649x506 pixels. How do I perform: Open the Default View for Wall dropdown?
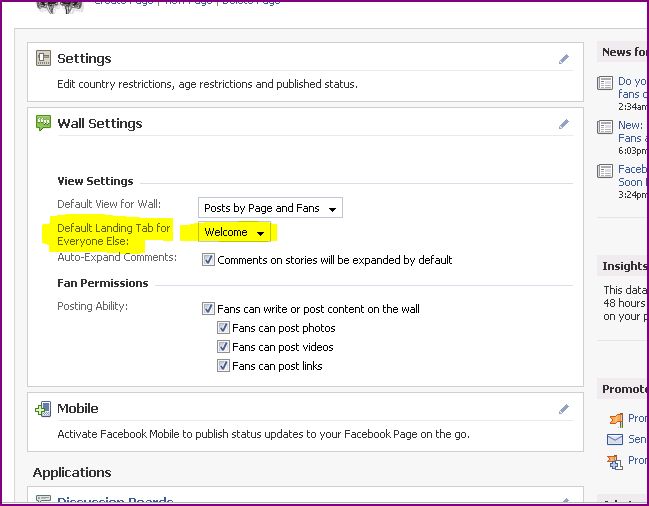pos(270,208)
